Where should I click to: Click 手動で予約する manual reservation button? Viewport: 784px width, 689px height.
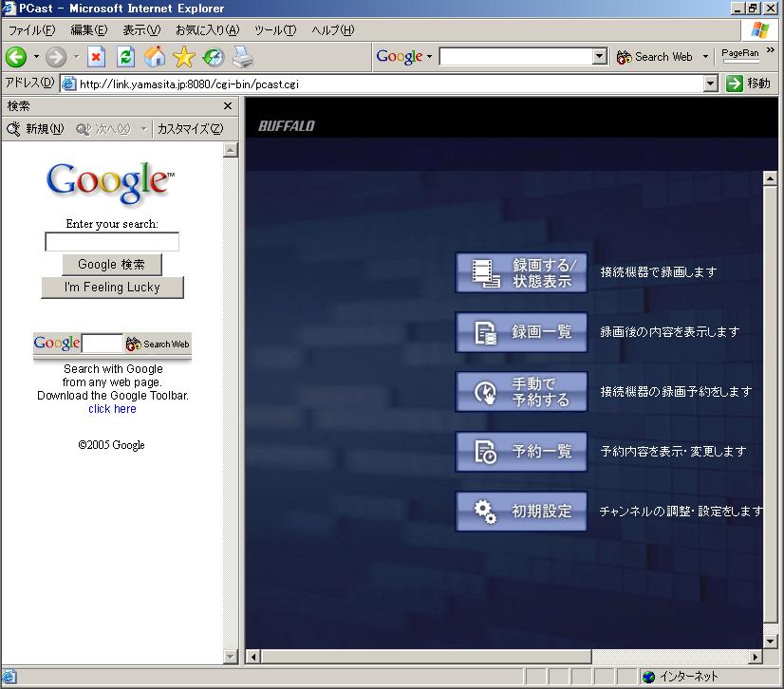point(521,392)
